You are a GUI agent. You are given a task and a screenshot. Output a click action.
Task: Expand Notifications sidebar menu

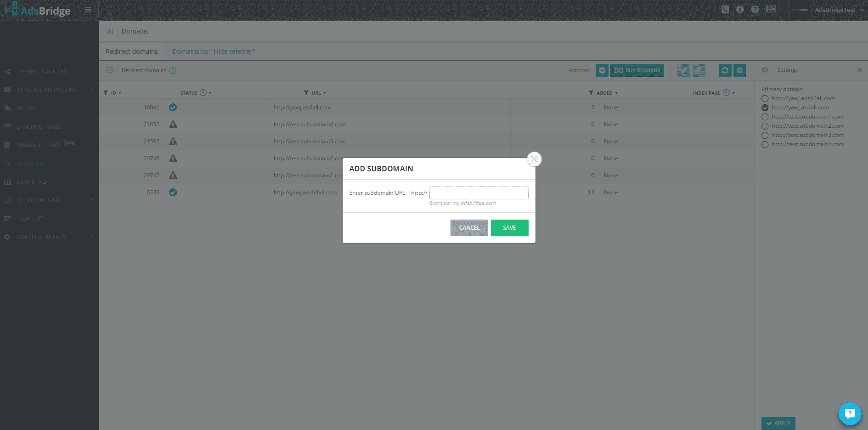(49, 200)
